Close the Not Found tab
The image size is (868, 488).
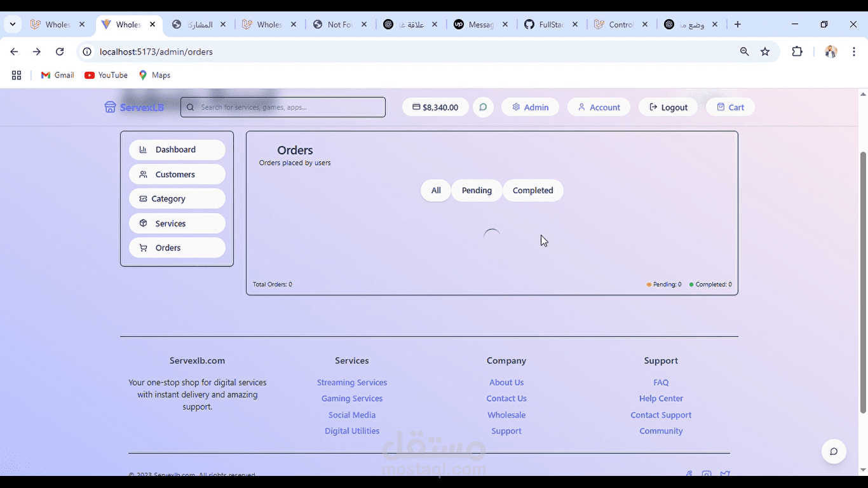coord(364,24)
